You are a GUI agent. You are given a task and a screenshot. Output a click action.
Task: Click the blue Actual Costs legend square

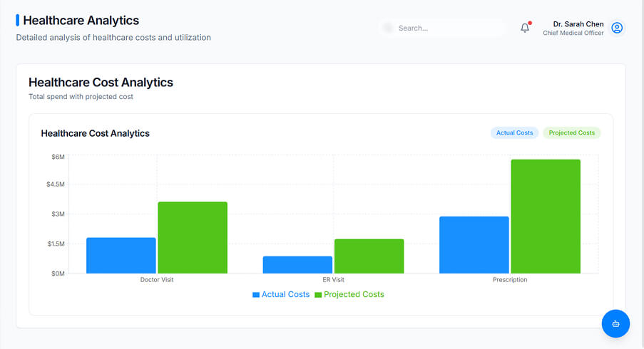click(256, 294)
